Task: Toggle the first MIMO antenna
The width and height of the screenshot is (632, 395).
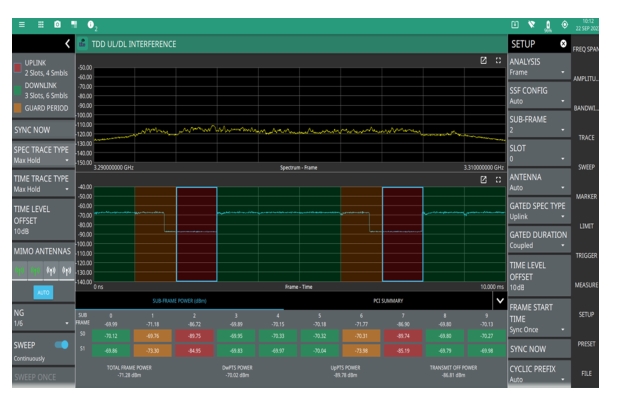Action: 20,270
